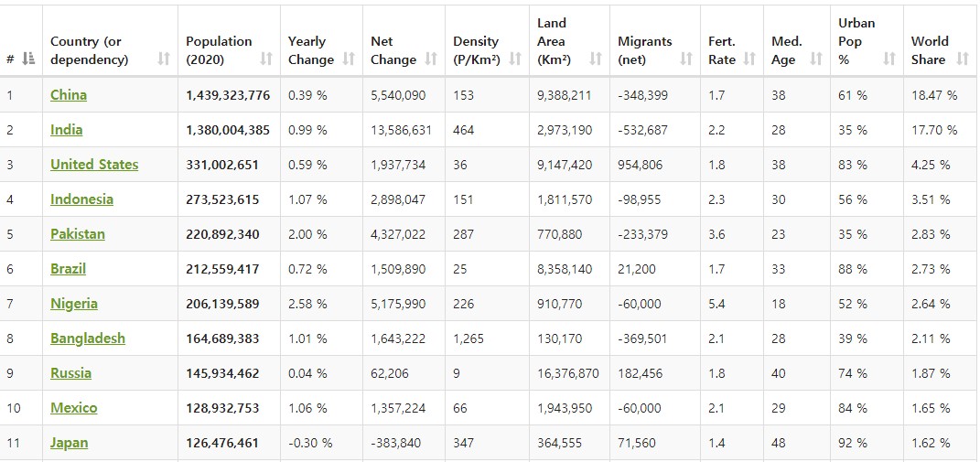Sort by Net Change arrows icon
The height and width of the screenshot is (462, 980).
click(x=431, y=59)
